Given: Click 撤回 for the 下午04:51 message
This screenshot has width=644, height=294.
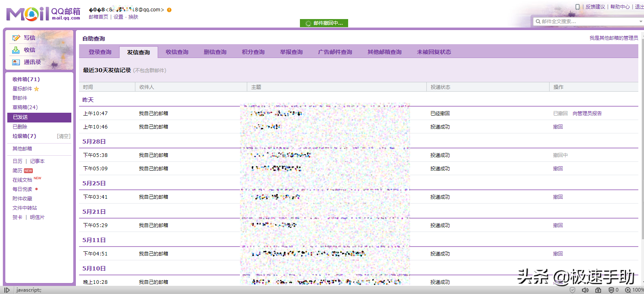Looking at the screenshot, I should (558, 254).
